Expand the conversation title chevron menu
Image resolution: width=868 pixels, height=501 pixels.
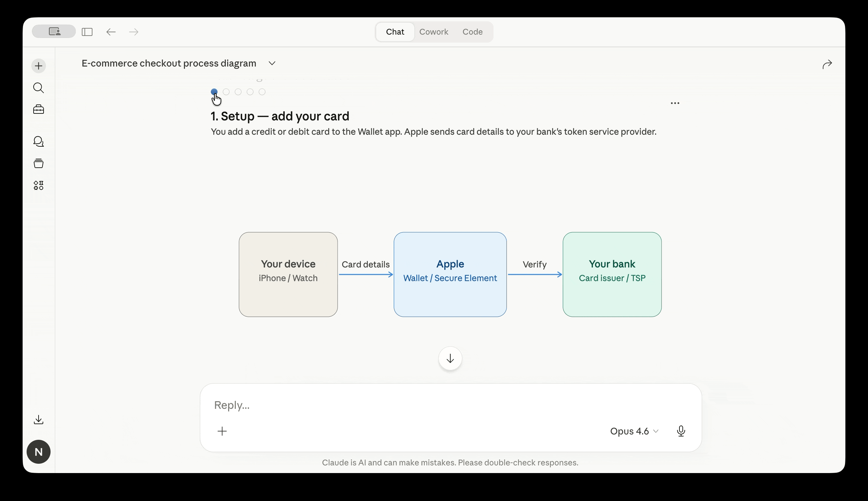coord(272,63)
